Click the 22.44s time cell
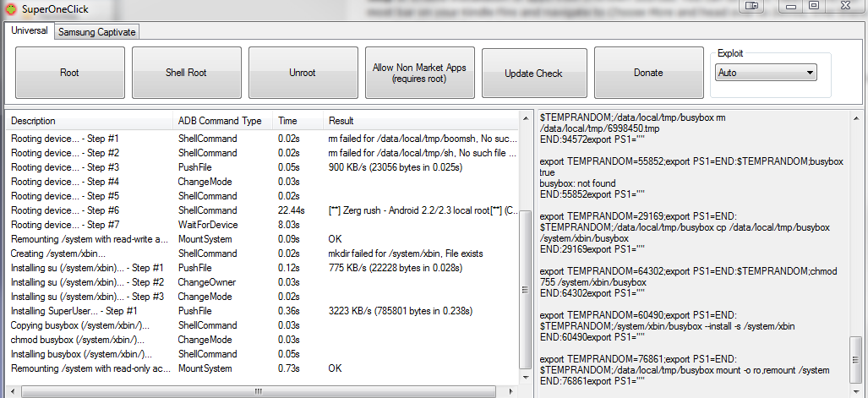Viewport: 868px width, 398px height. pyautogui.click(x=290, y=210)
